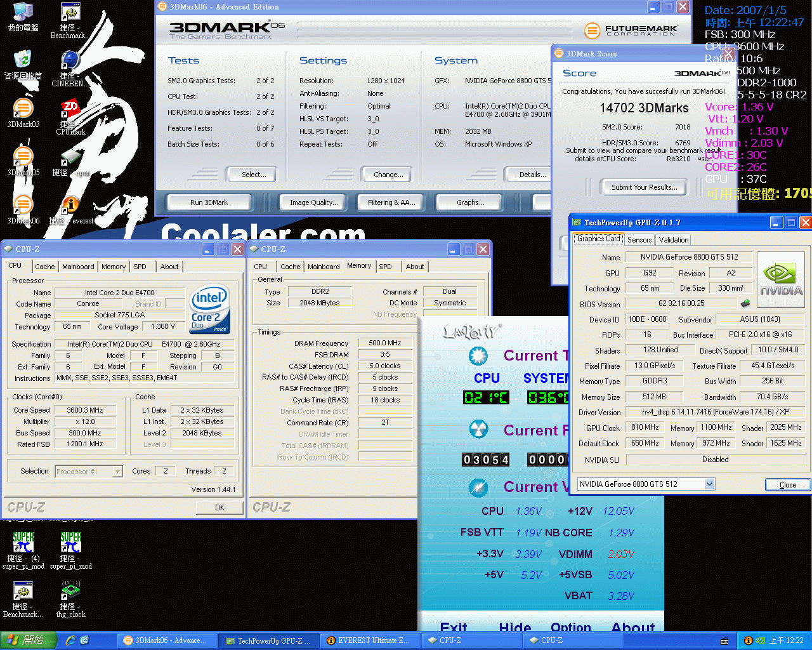Open Validation tab in GPU-Z
Viewport: 812px width, 650px height.
(x=674, y=239)
